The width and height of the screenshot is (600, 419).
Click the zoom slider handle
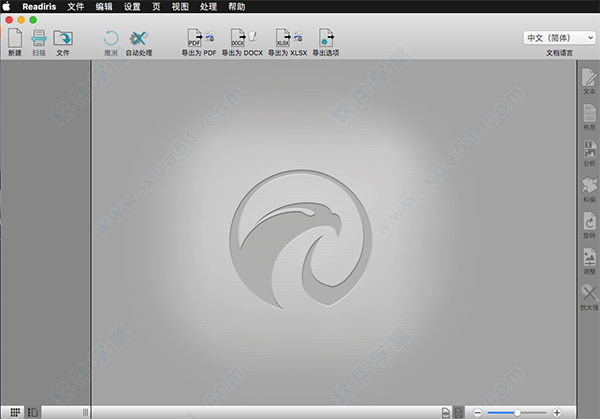pos(517,412)
